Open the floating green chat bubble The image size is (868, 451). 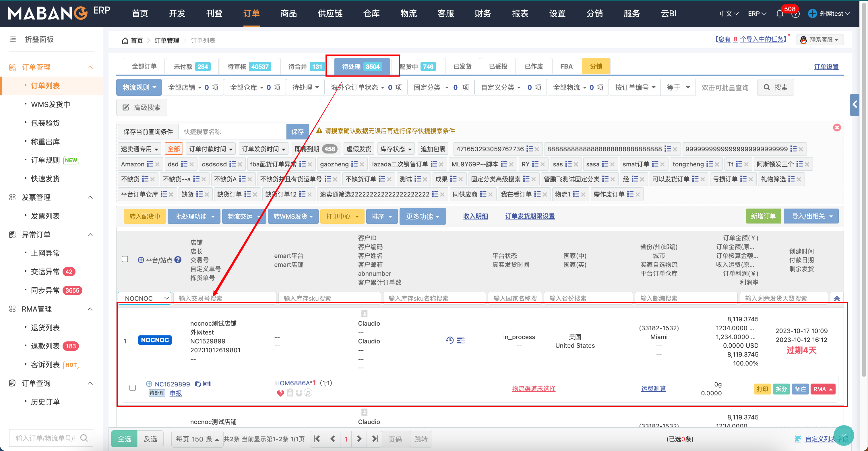[x=843, y=435]
